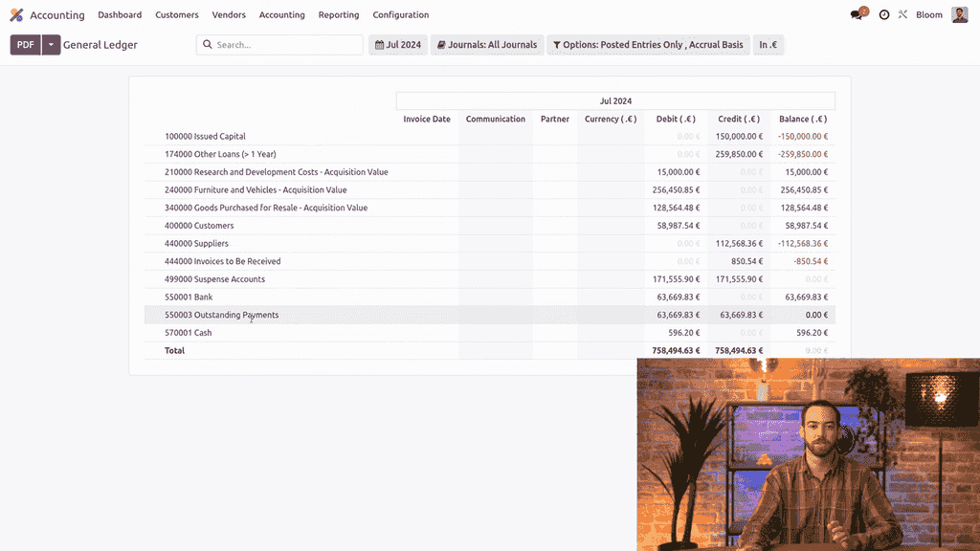Open the Options: Posted Entries Only filter
This screenshot has width=980, height=551.
[647, 45]
